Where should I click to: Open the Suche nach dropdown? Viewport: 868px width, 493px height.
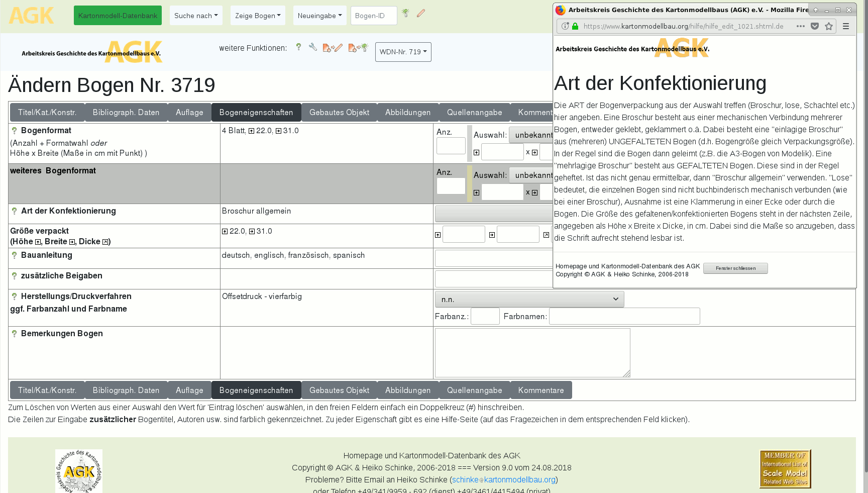click(196, 16)
